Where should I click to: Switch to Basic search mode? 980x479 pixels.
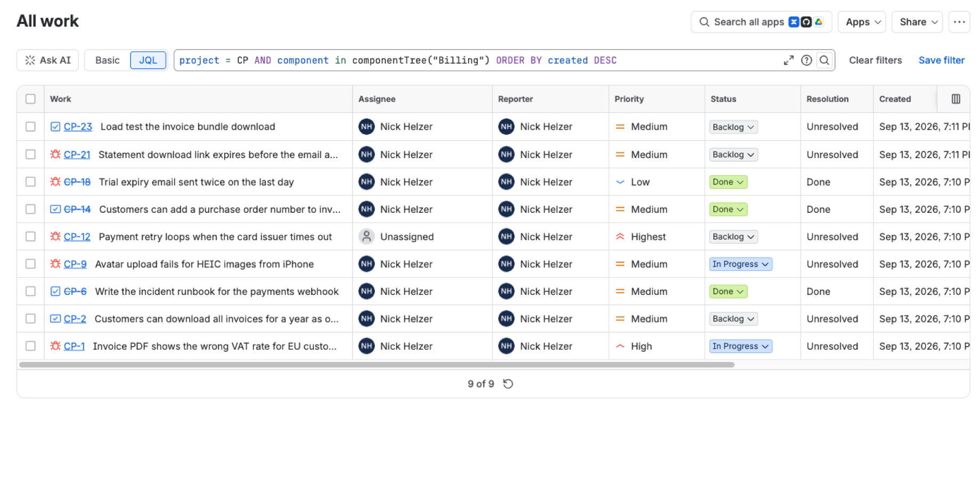click(x=108, y=60)
